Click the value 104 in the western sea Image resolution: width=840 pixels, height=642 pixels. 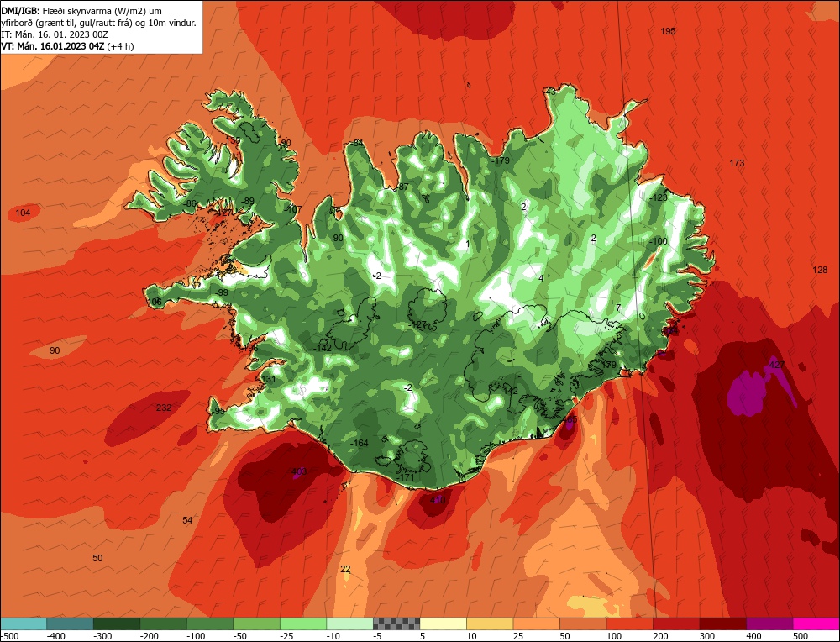point(23,213)
